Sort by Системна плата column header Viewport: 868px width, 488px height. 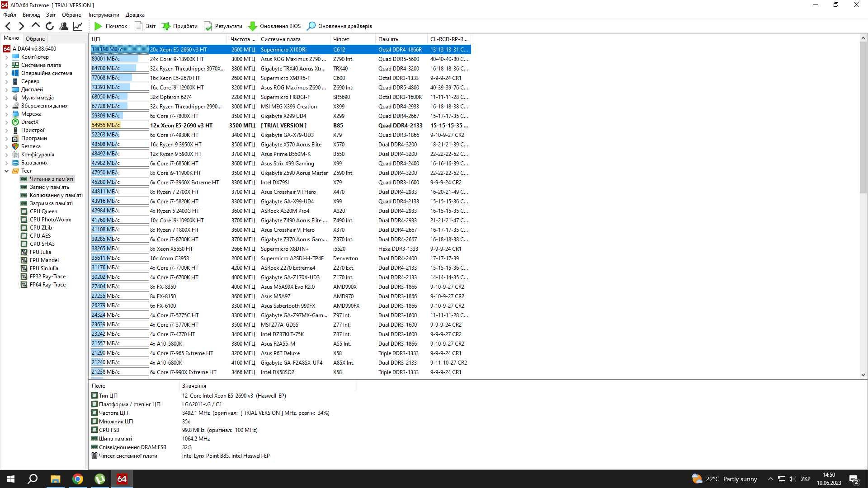[x=294, y=39]
